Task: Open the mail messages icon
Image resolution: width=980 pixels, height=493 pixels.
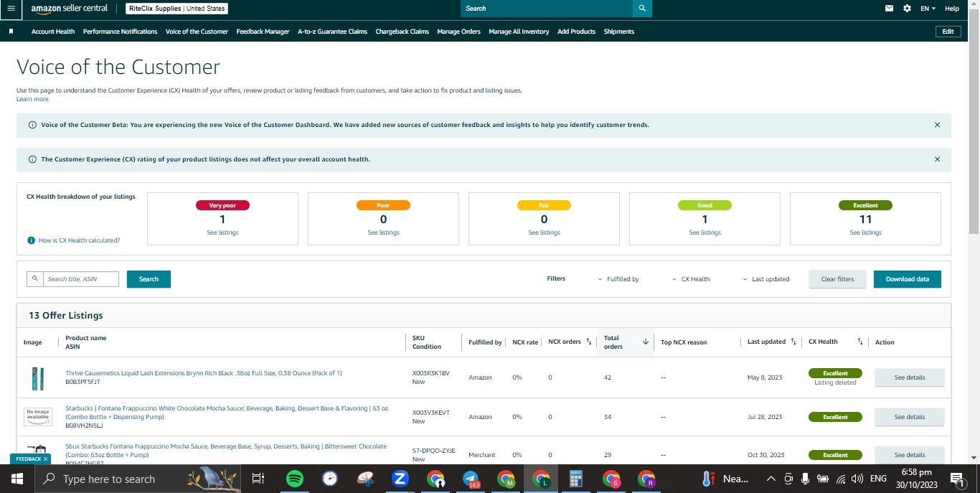Action: click(x=890, y=9)
